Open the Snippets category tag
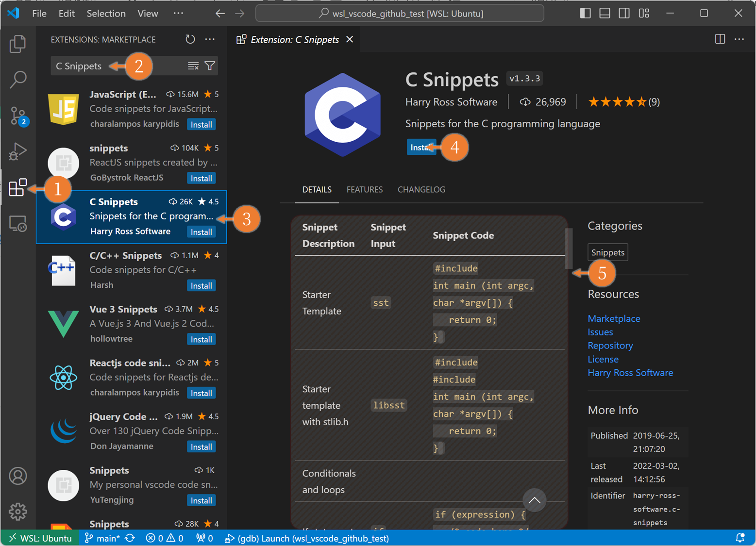 (608, 252)
